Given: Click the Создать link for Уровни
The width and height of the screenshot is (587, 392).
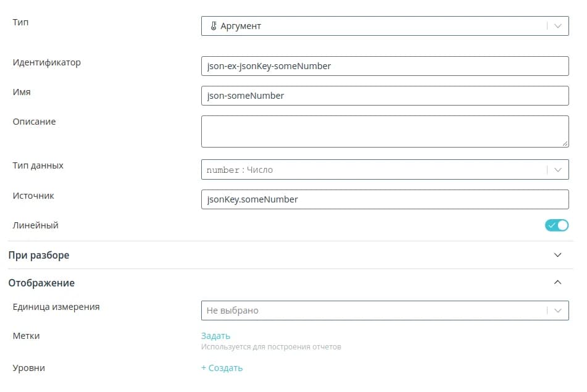Looking at the screenshot, I should tap(226, 368).
